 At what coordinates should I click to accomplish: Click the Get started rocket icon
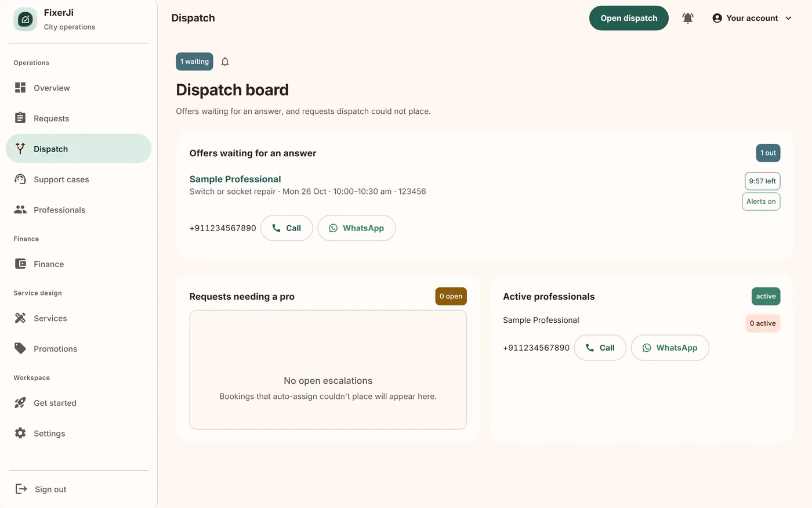click(20, 402)
